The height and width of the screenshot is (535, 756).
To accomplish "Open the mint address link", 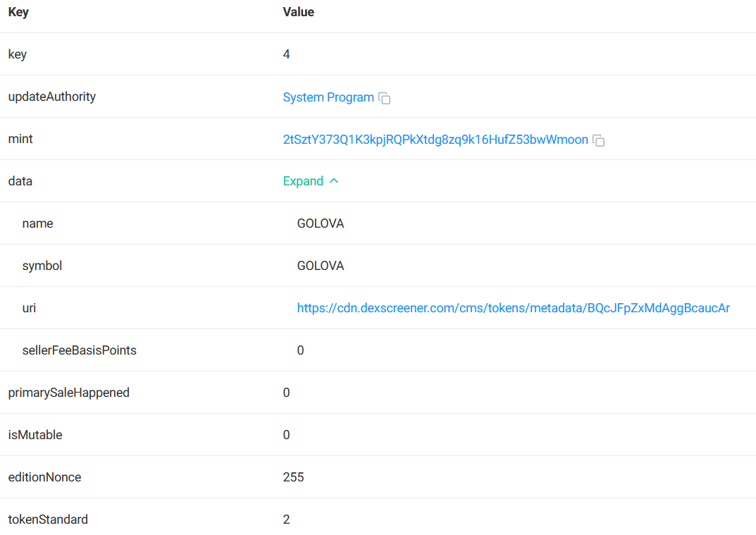I will (x=435, y=140).
